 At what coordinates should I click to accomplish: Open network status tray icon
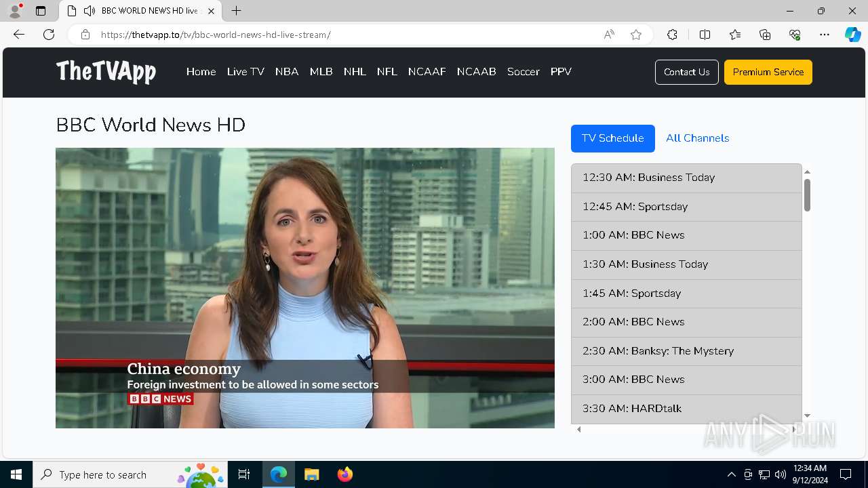[764, 474]
